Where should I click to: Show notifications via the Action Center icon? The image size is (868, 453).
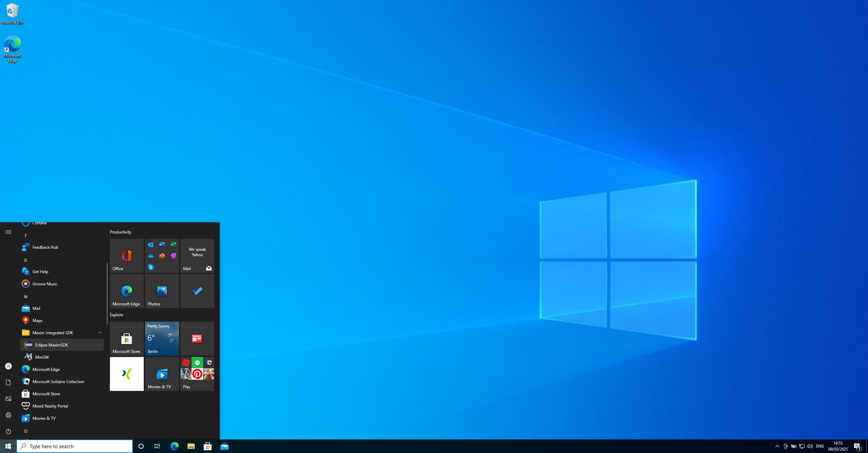pyautogui.click(x=861, y=446)
